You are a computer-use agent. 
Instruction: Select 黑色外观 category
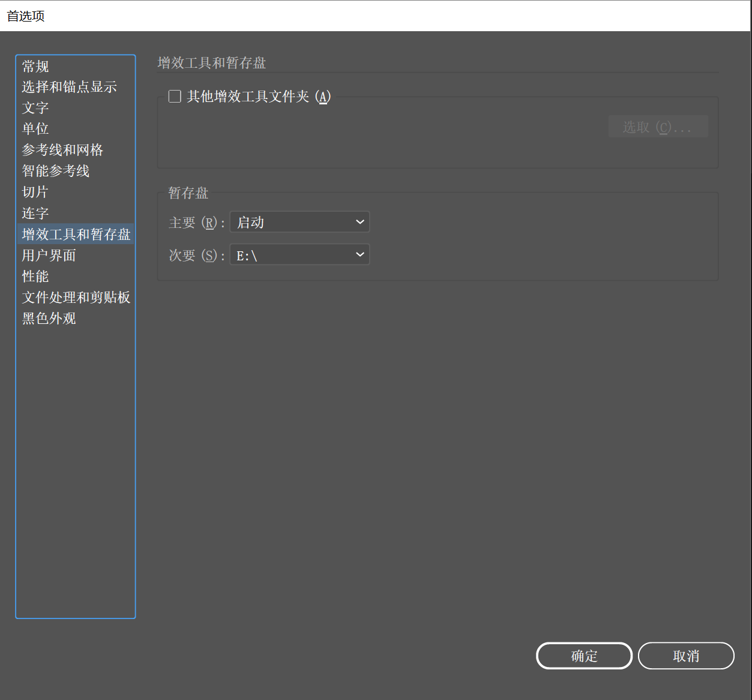[75, 318]
